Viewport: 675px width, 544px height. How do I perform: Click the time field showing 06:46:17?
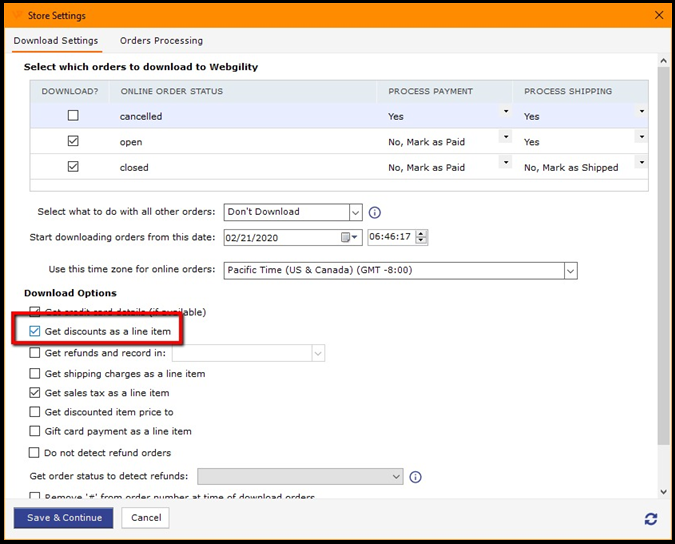(x=391, y=238)
